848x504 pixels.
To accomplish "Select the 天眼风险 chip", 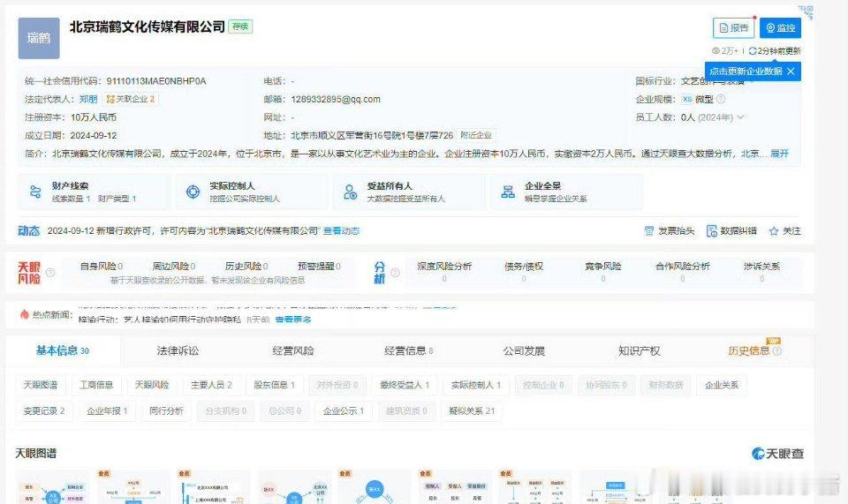I will coord(152,385).
